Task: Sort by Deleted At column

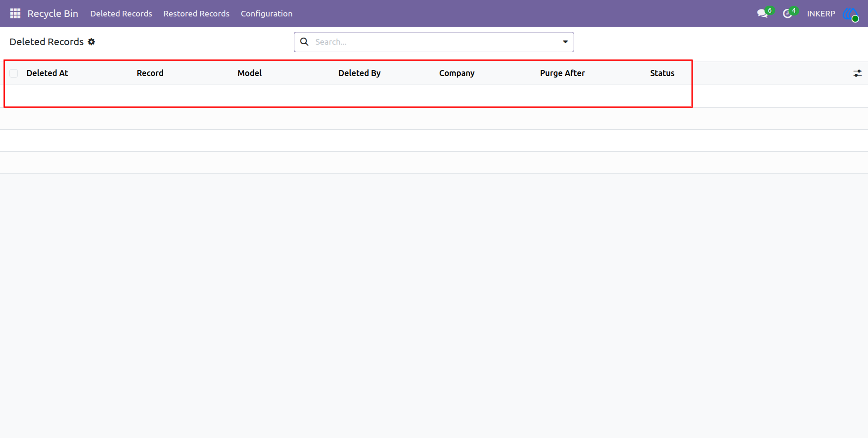Action: tap(47, 73)
